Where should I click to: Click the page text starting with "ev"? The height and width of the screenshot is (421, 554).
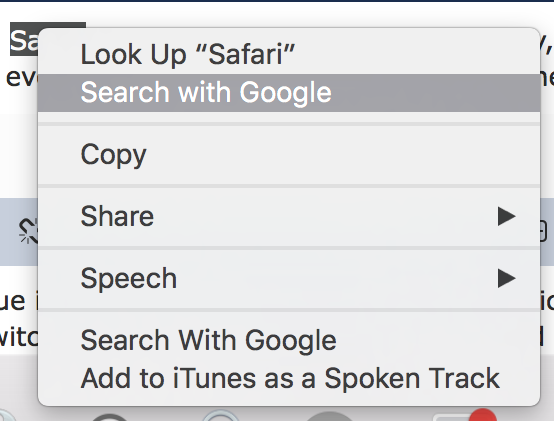click(21, 78)
